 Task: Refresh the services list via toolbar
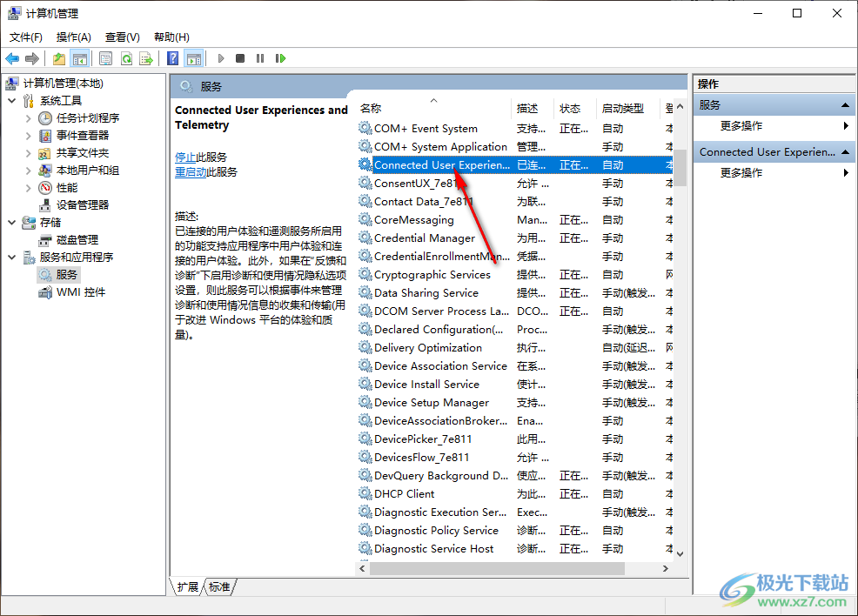(126, 58)
